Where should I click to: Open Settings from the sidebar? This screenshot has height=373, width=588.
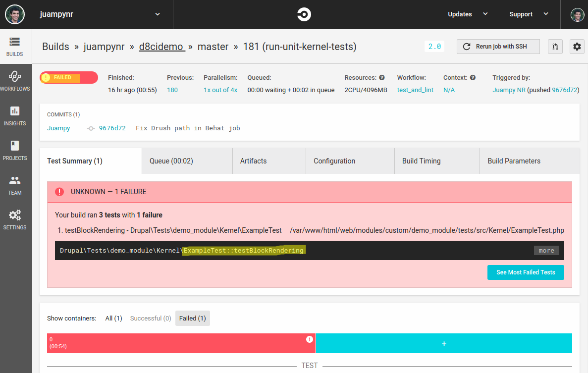15,220
